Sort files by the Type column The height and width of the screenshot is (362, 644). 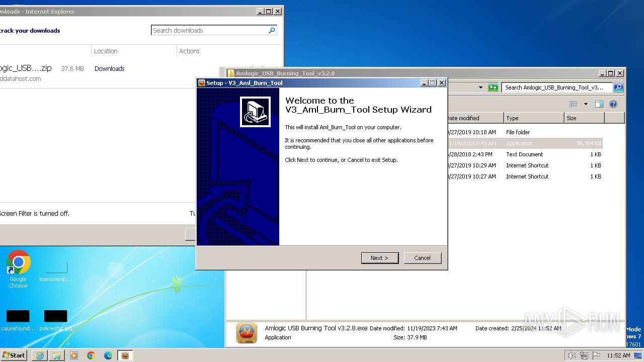(x=534, y=118)
